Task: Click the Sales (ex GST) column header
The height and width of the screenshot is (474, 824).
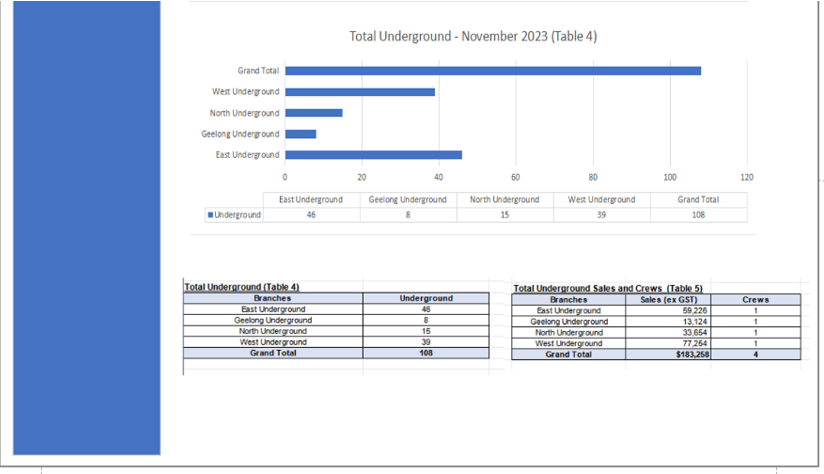Action: click(667, 299)
